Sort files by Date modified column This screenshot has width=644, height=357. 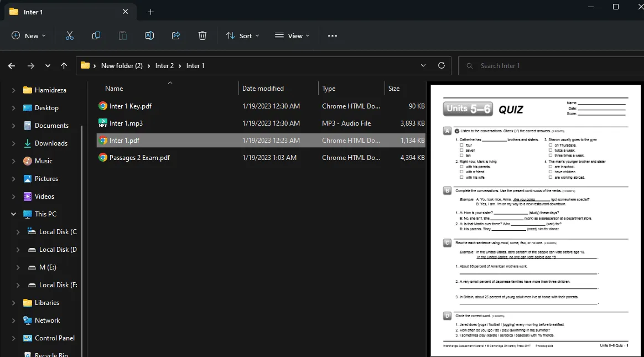pos(263,89)
